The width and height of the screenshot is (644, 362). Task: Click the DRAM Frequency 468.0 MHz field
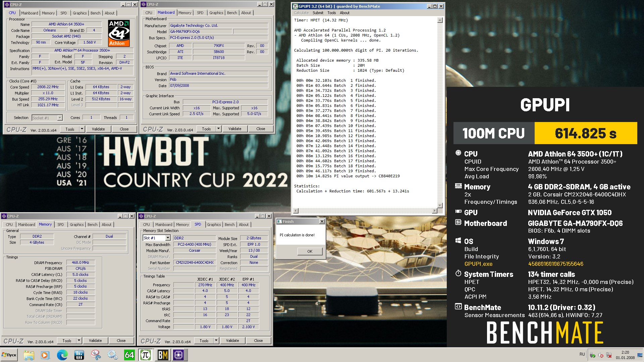(80, 262)
